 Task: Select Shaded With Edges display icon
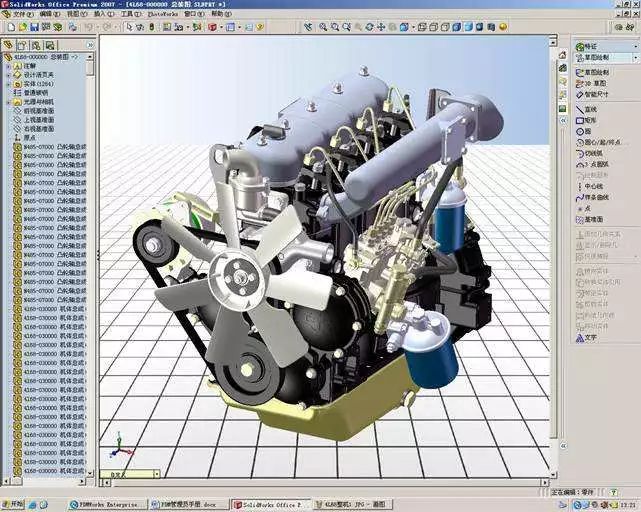coord(457,27)
